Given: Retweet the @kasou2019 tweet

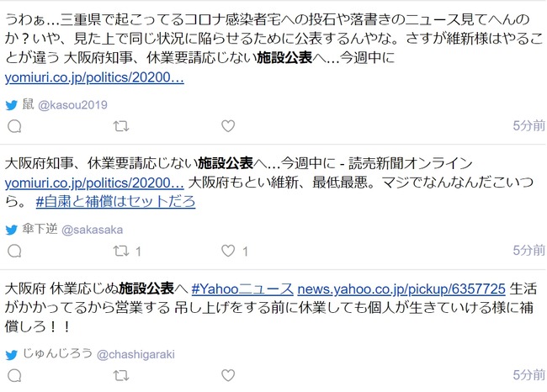Looking at the screenshot, I should 121,126.
